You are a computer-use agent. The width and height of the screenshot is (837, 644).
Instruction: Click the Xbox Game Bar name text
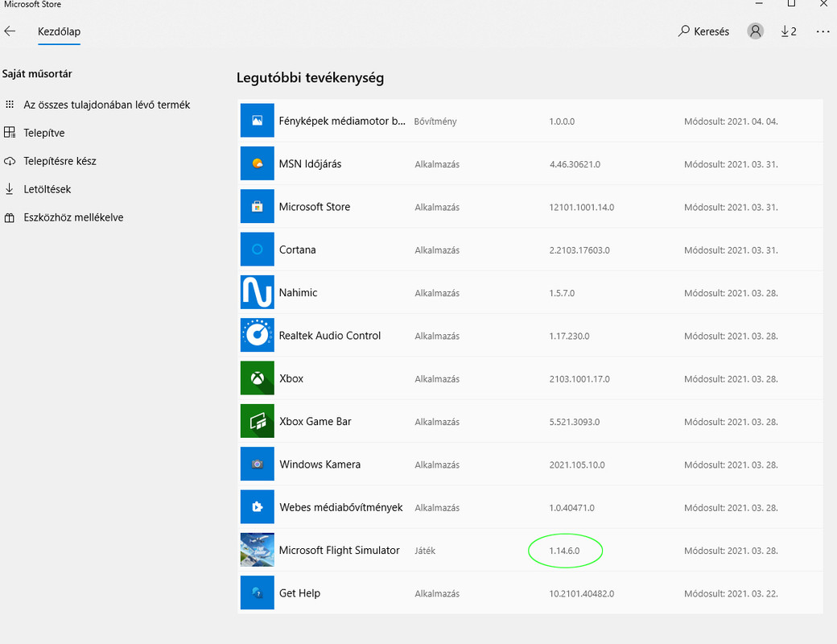pyautogui.click(x=315, y=421)
